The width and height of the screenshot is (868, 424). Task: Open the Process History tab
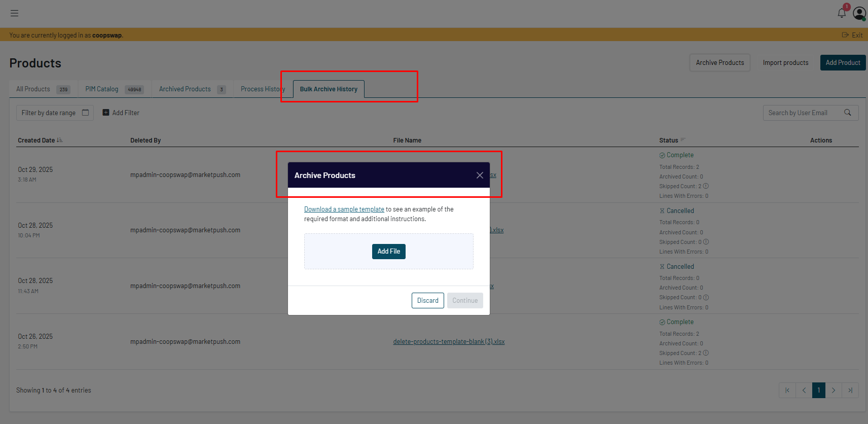click(x=263, y=89)
